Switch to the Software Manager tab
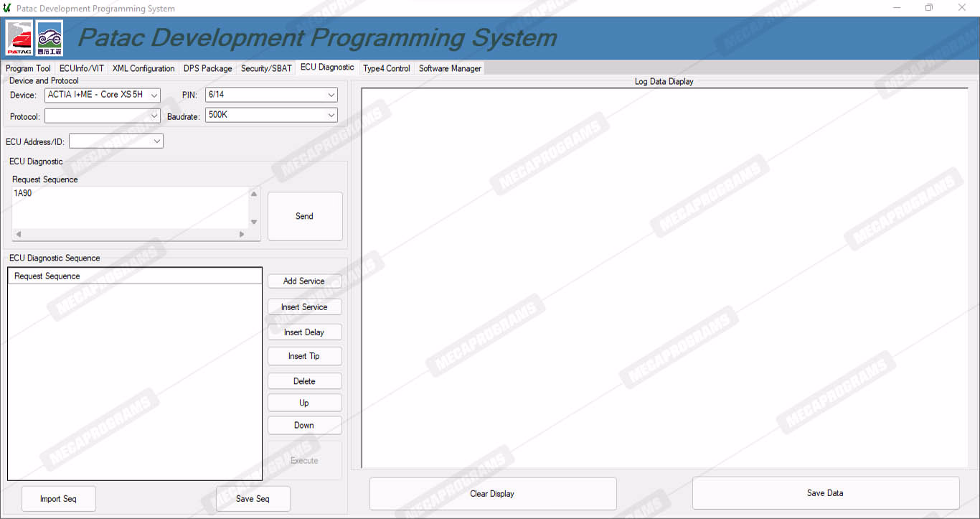 coord(450,68)
